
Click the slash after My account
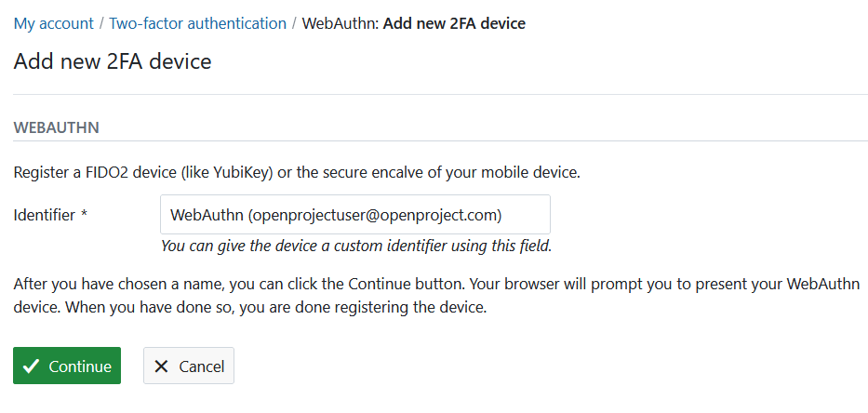tap(101, 23)
